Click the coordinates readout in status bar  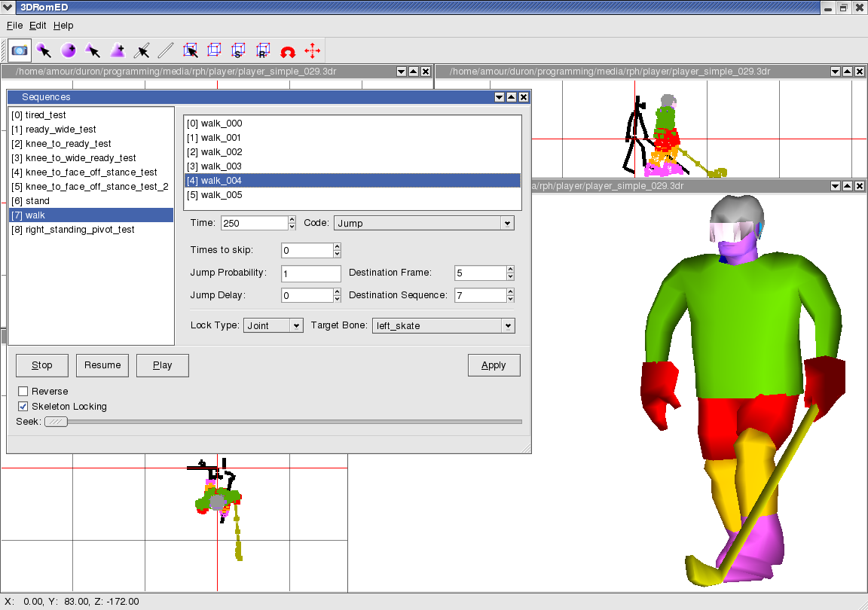point(72,602)
